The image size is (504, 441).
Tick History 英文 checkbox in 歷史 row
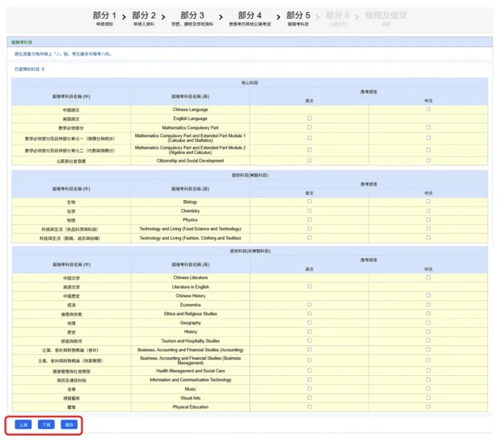(309, 331)
